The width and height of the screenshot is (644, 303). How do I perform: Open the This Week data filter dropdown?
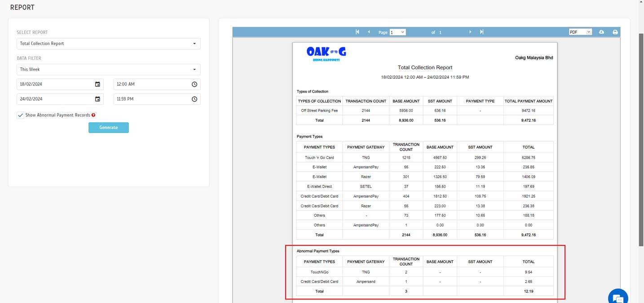pyautogui.click(x=108, y=69)
